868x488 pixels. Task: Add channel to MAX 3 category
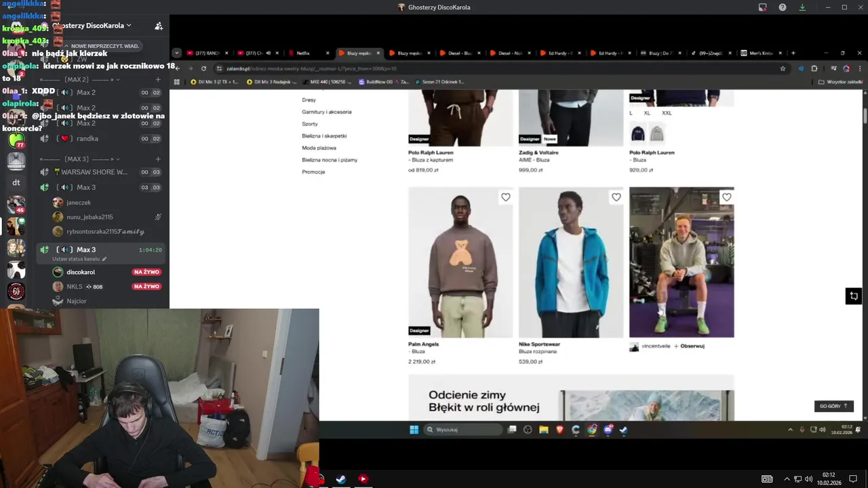(x=158, y=159)
